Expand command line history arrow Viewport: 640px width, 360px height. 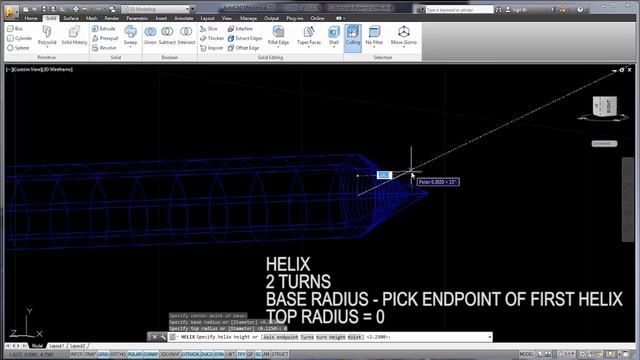tap(489, 337)
